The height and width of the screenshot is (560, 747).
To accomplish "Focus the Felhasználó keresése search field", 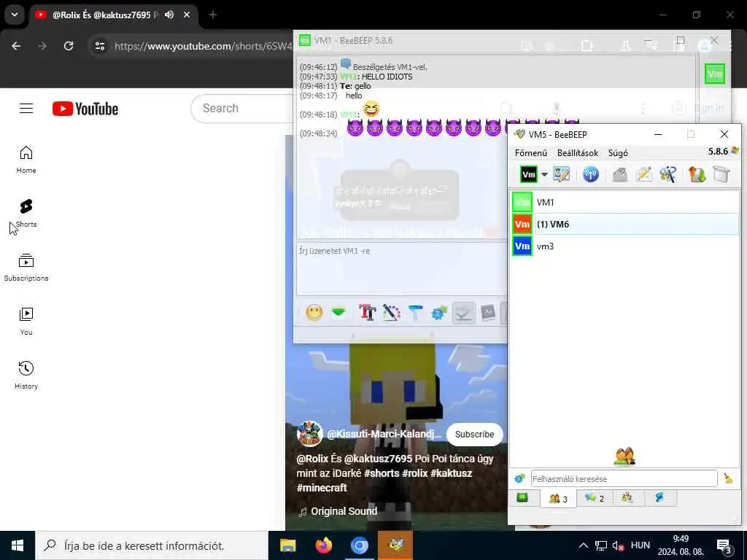I will coord(624,479).
